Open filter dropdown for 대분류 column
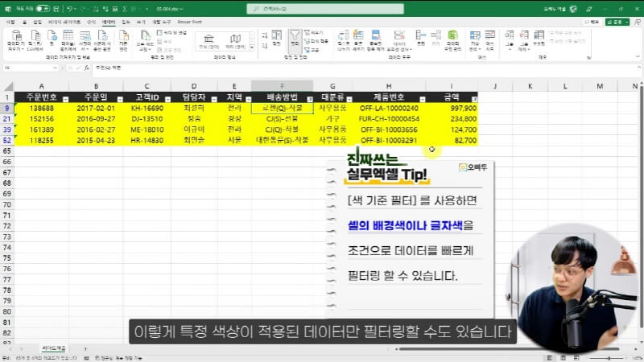 tap(349, 99)
